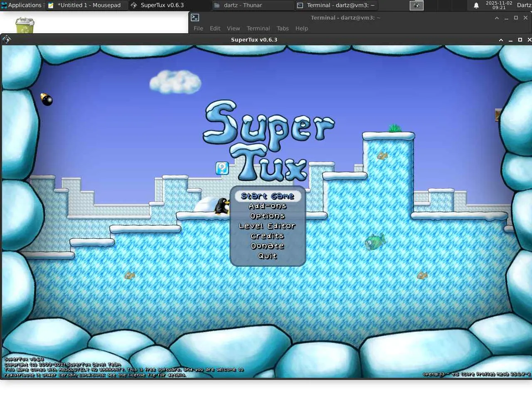
Task: Open the Applications menu in the top panel
Action: 22,5
